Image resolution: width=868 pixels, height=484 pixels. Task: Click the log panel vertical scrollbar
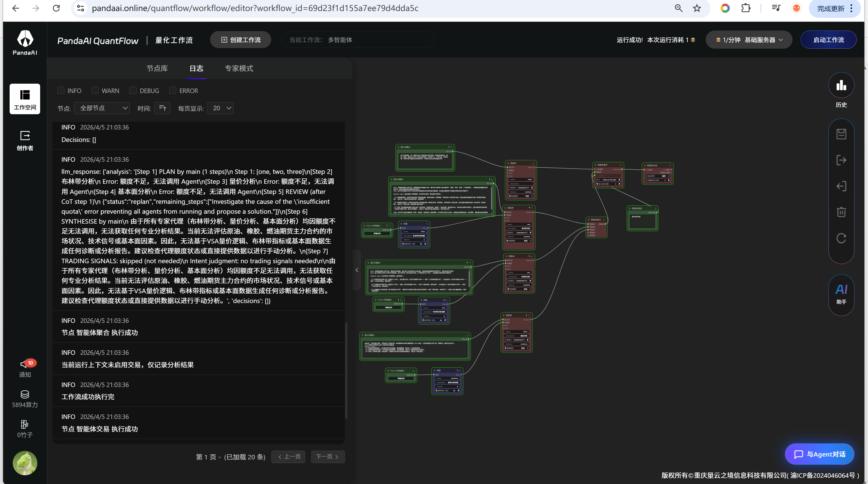pos(346,370)
